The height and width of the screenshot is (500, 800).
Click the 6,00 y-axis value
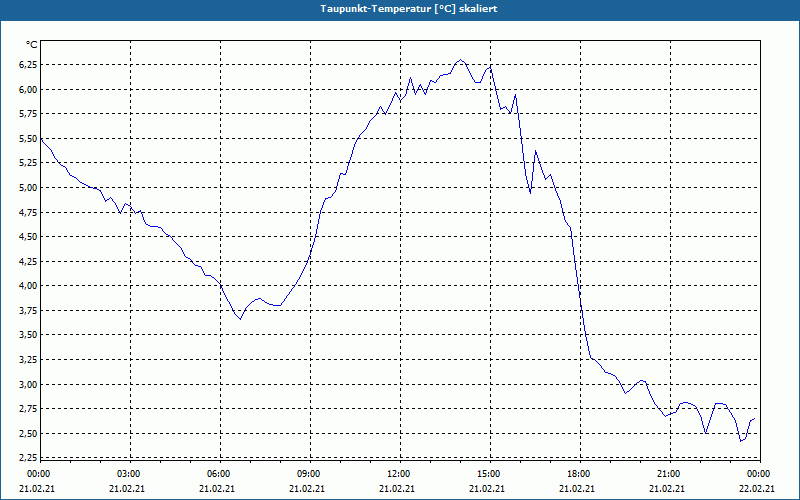click(x=28, y=89)
